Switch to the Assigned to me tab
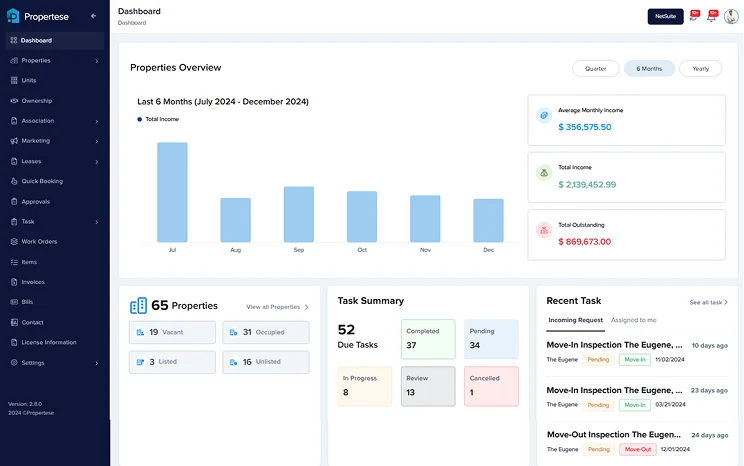The height and width of the screenshot is (466, 744). (634, 320)
